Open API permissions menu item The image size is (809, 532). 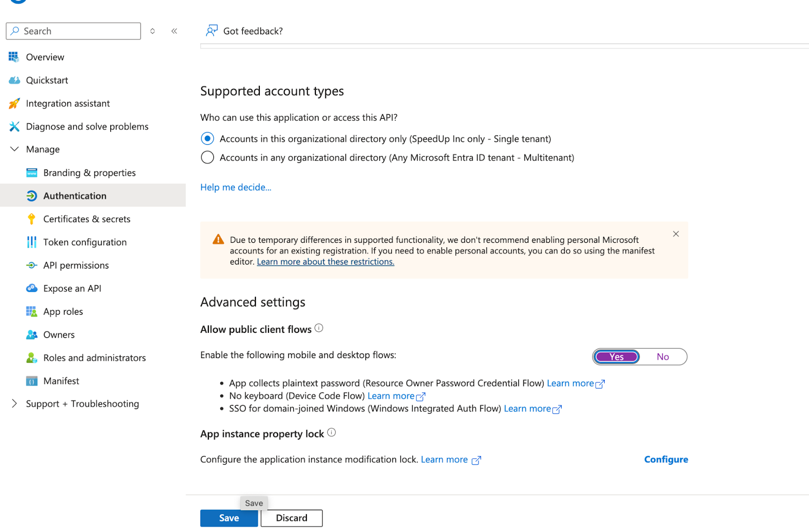[x=76, y=265]
